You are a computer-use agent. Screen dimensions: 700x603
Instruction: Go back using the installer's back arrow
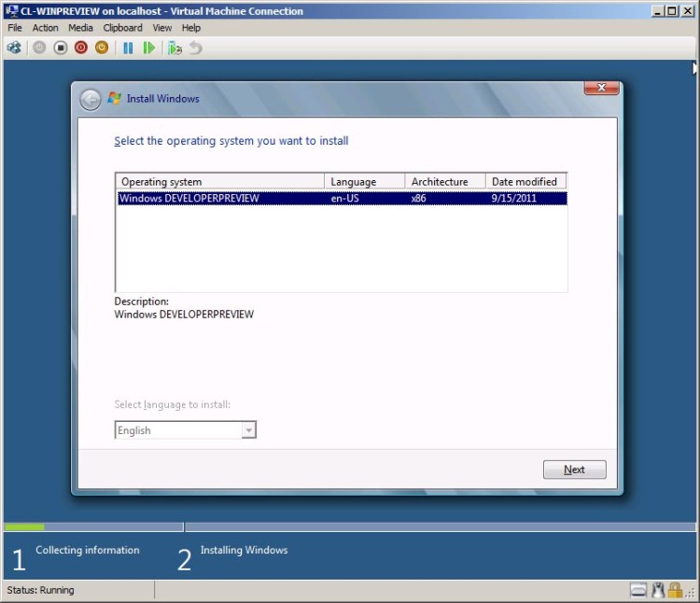90,99
